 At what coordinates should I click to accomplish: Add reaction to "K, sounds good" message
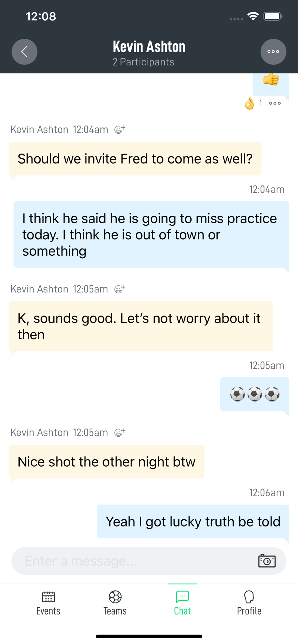(120, 289)
